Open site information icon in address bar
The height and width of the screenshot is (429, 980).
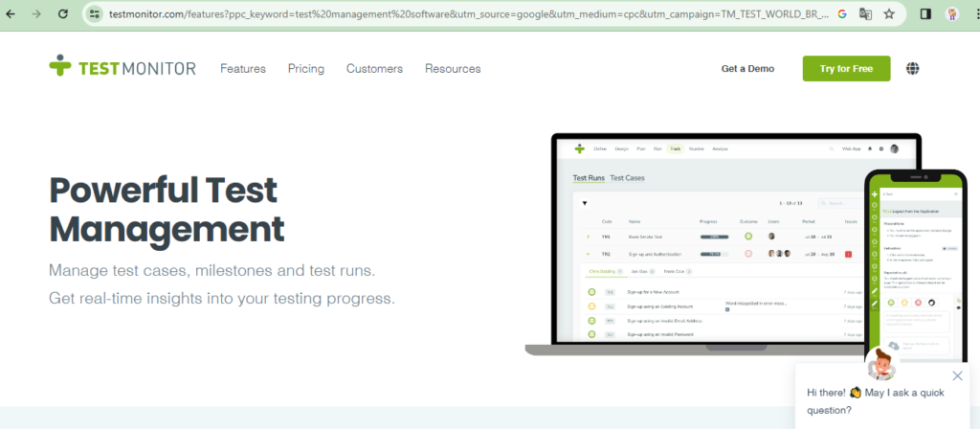[x=95, y=13]
